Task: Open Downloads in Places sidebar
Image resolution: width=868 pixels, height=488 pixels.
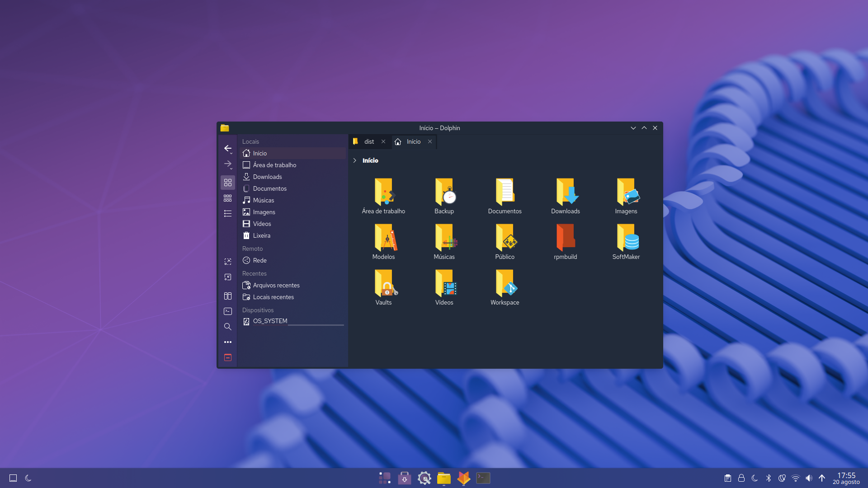Action: pyautogui.click(x=292, y=177)
